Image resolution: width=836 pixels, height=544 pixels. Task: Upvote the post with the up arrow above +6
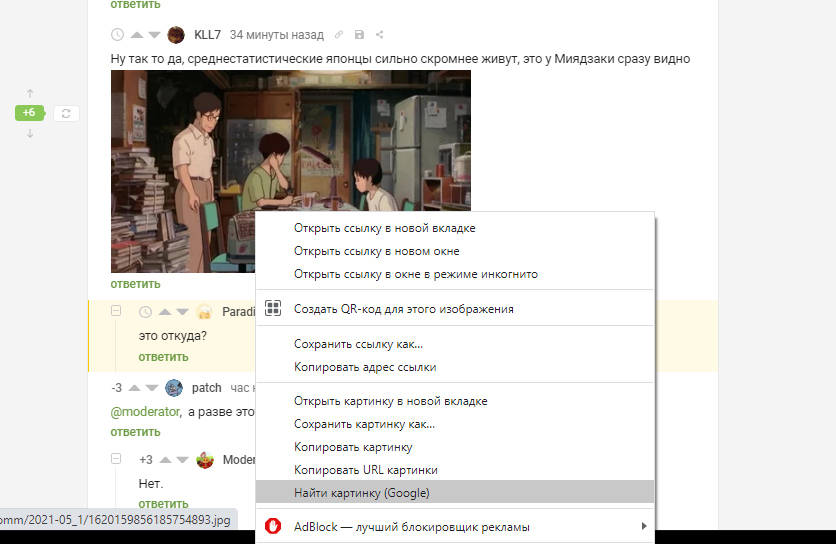tap(30, 94)
